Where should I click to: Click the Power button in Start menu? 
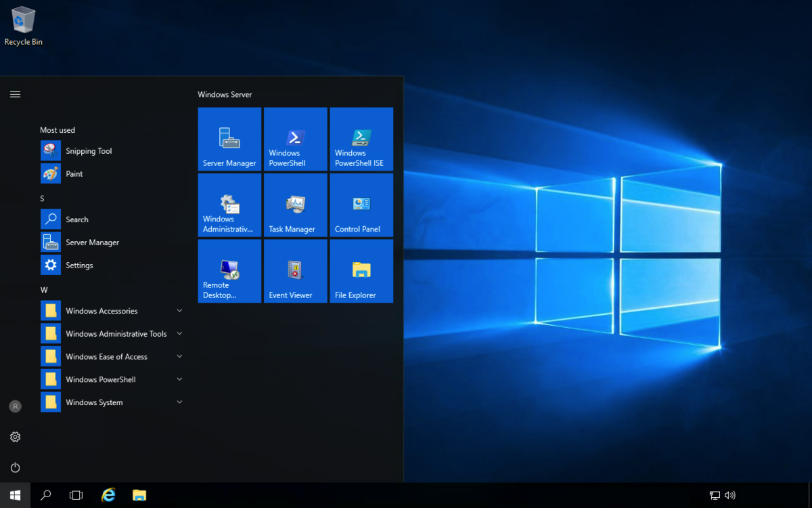[x=15, y=467]
